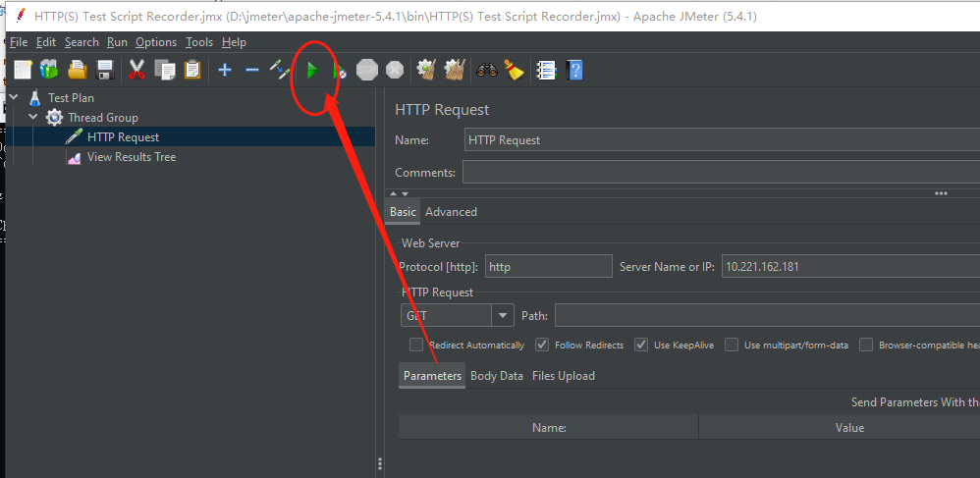Open the Run menu
980x478 pixels.
117,42
